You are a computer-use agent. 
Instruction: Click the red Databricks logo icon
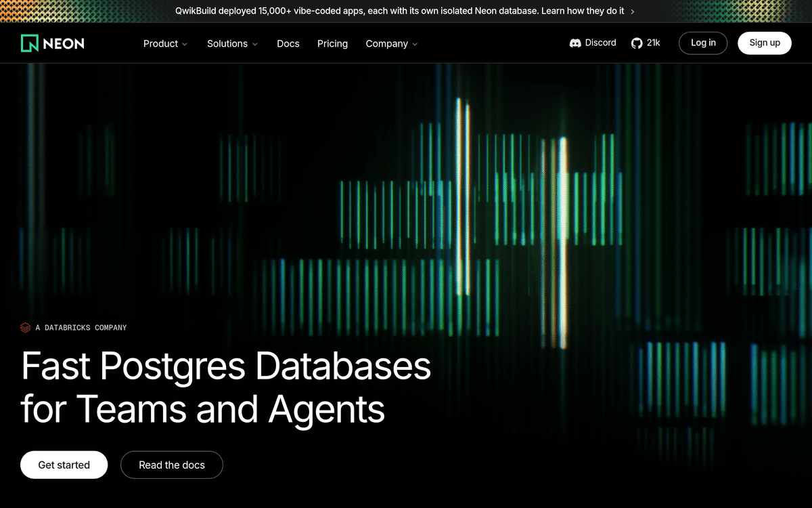coord(26,328)
